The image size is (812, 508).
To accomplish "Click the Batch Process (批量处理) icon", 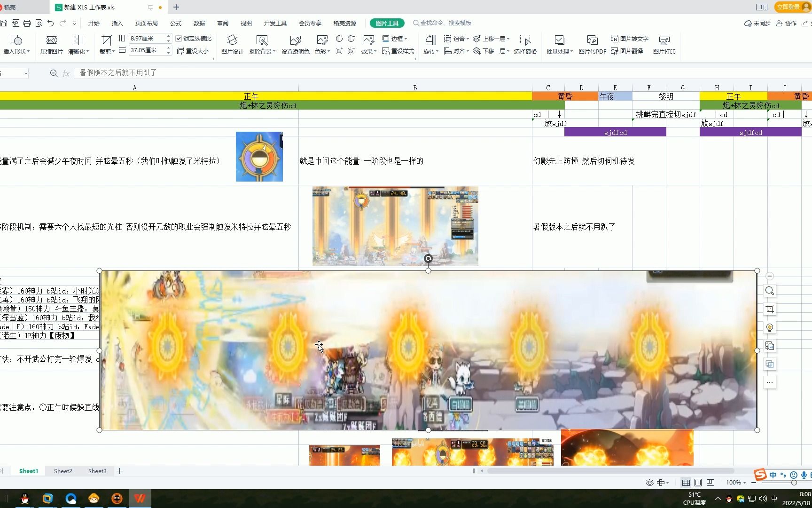I will tap(559, 40).
